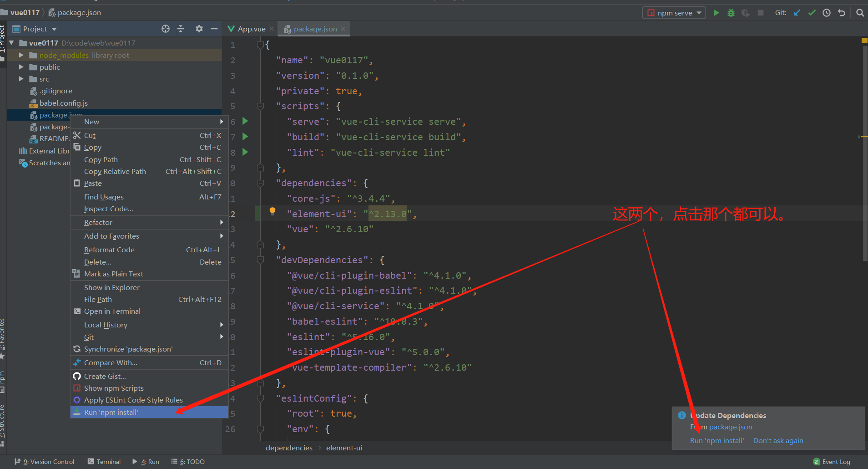
Task: Choose Run 'npm install' from context menu
Action: pos(149,412)
